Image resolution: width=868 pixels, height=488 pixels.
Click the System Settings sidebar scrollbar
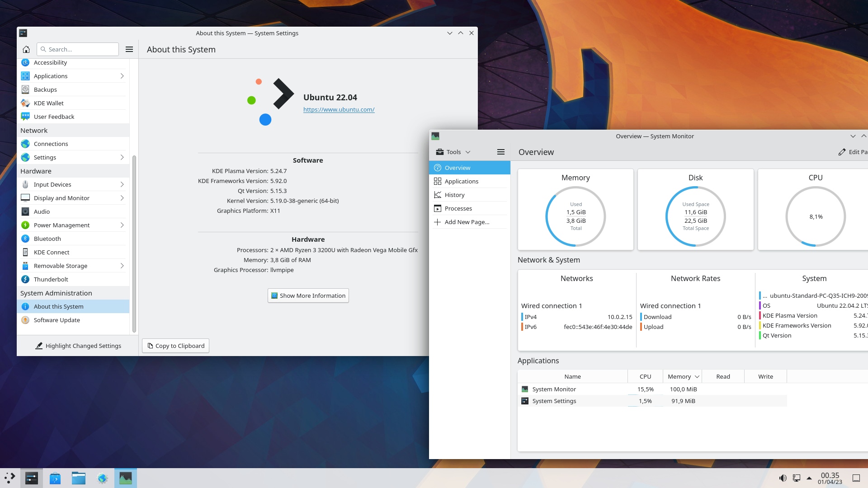134,244
